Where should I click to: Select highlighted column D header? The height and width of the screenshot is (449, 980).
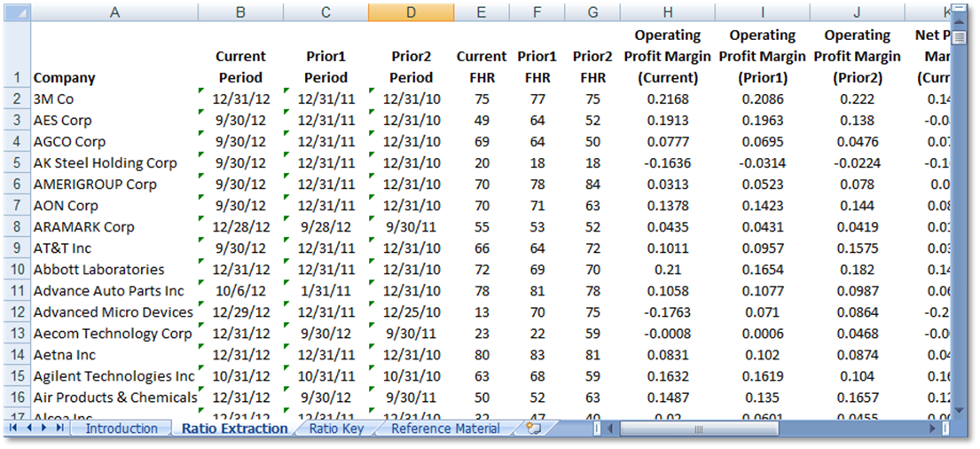[412, 12]
